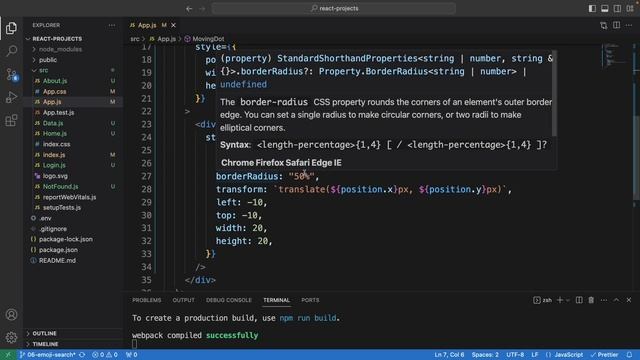Toggle secondary side bar layout icon
Screen dimensions: 640x360
[x=617, y=9]
